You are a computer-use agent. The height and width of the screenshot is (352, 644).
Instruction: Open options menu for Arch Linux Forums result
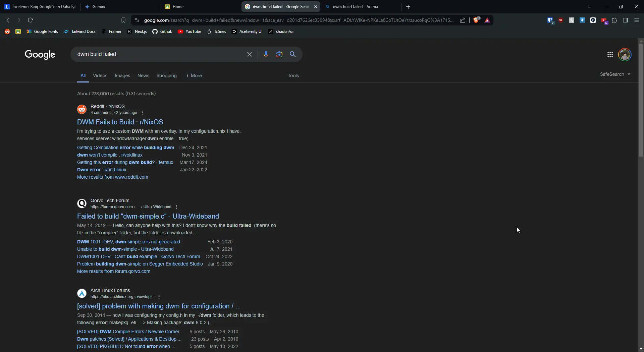159,297
